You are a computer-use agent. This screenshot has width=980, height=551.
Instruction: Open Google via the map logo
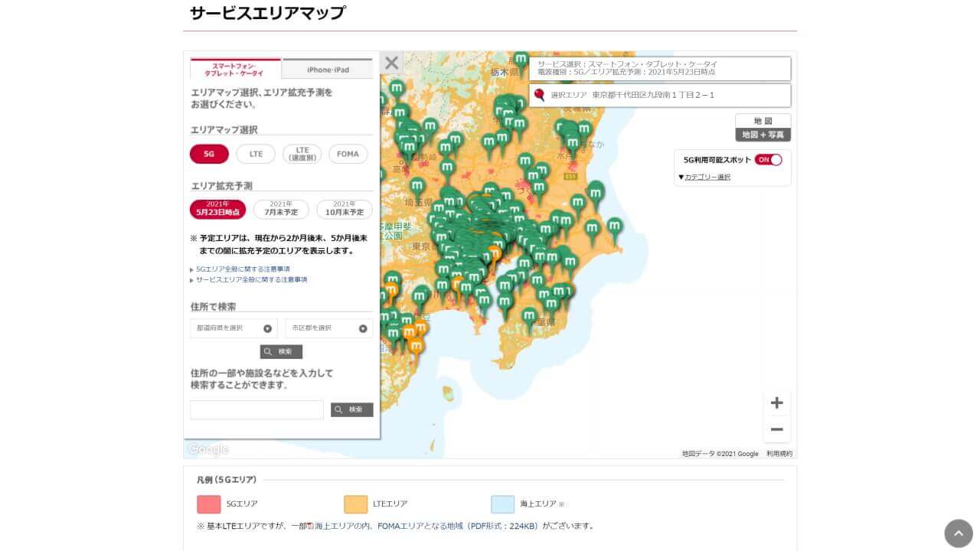point(207,449)
